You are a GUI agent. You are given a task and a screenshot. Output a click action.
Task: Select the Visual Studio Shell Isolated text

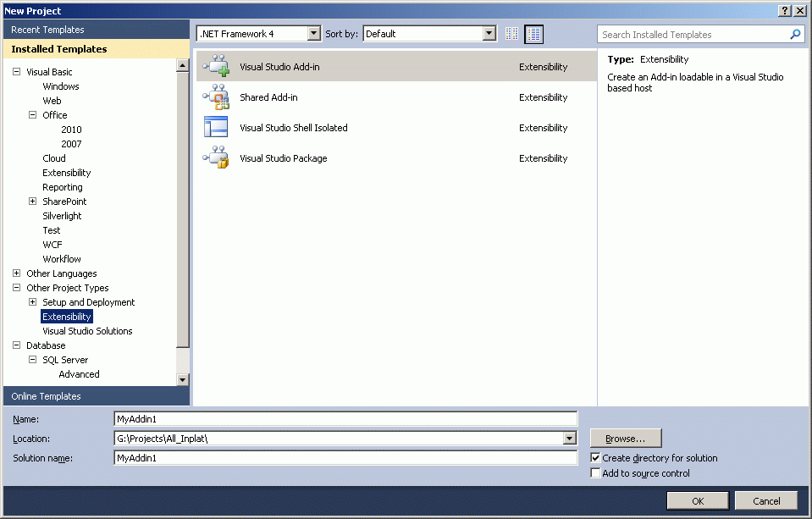(x=294, y=127)
